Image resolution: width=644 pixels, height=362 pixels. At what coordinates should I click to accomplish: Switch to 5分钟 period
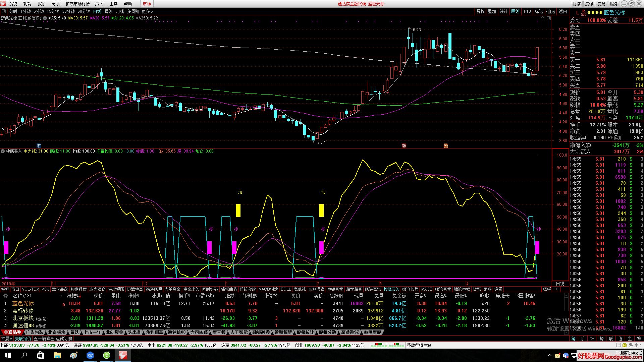pos(39,11)
